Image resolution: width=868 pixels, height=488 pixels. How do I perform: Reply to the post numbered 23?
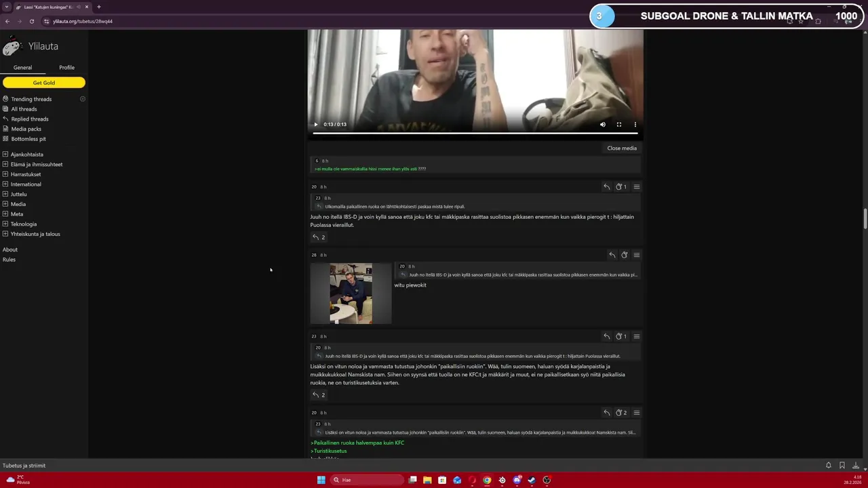tap(607, 336)
